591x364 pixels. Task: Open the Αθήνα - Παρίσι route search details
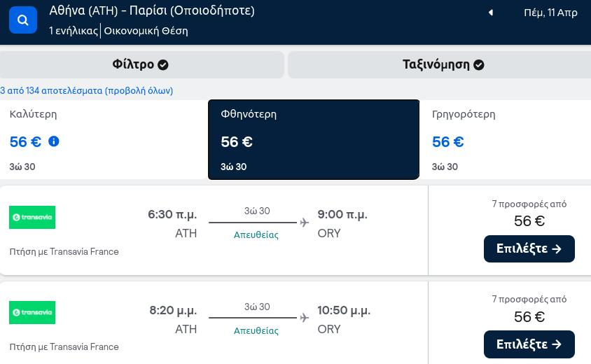click(x=152, y=10)
